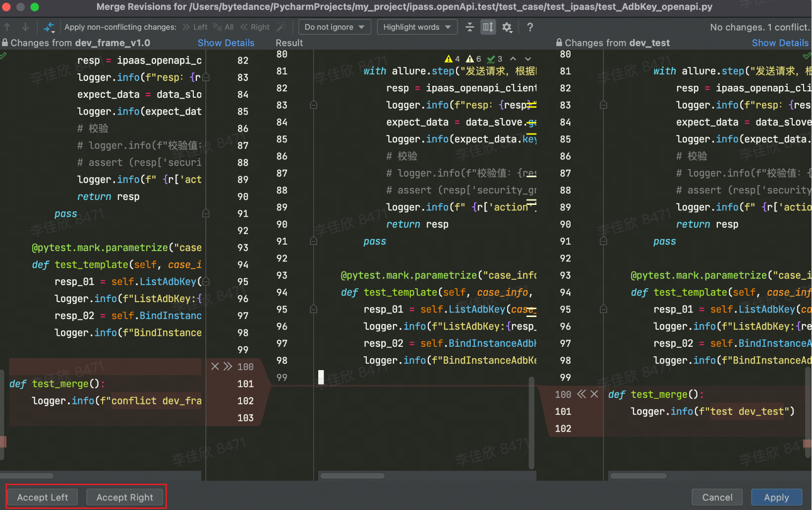Click line number 103 in left gutter
The height and width of the screenshot is (510, 812).
tap(245, 418)
